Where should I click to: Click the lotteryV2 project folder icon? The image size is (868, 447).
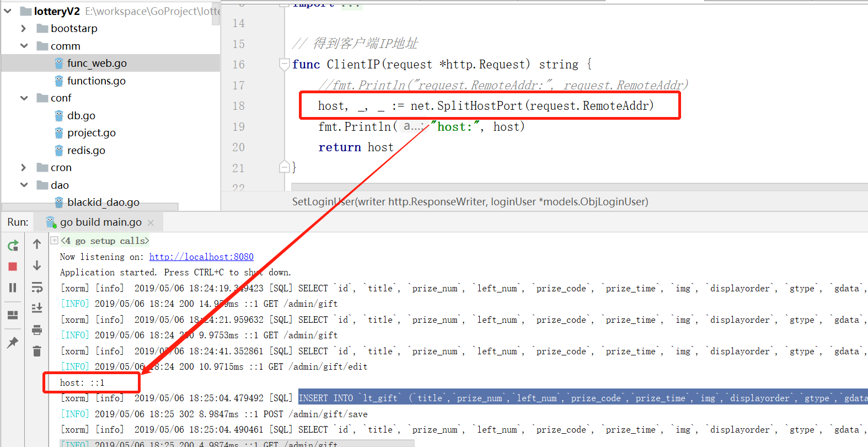26,11
